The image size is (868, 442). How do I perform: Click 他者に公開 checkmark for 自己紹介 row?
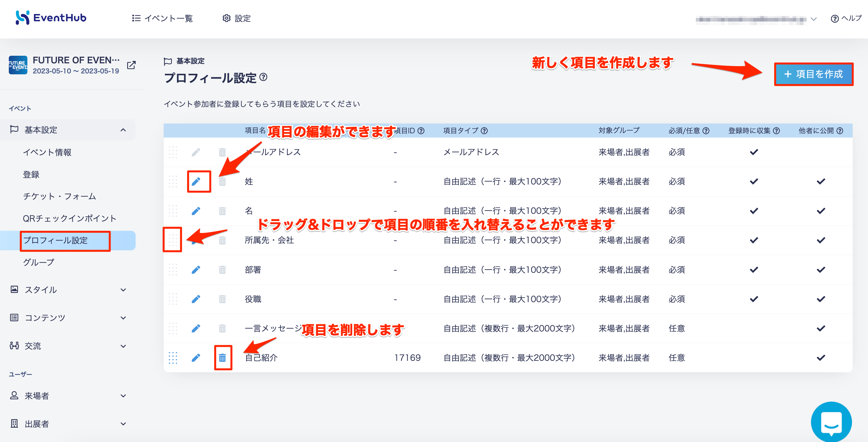[x=821, y=358]
